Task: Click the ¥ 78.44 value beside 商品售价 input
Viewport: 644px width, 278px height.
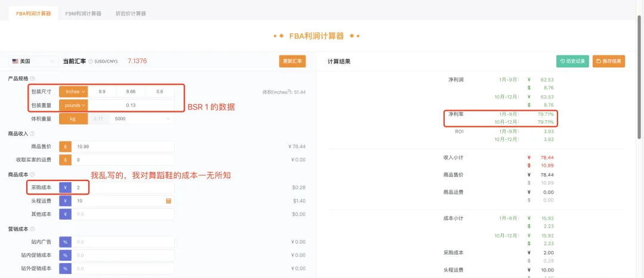Action: click(x=297, y=146)
